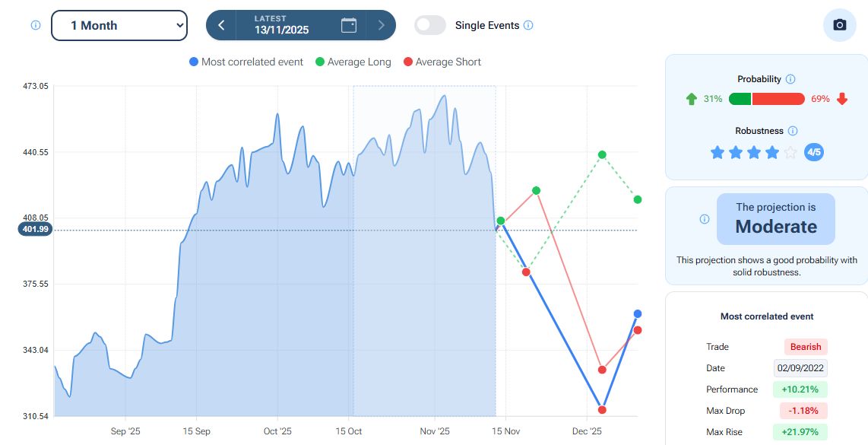Image resolution: width=868 pixels, height=445 pixels.
Task: Click info icon next to Probability
Action: (790, 79)
